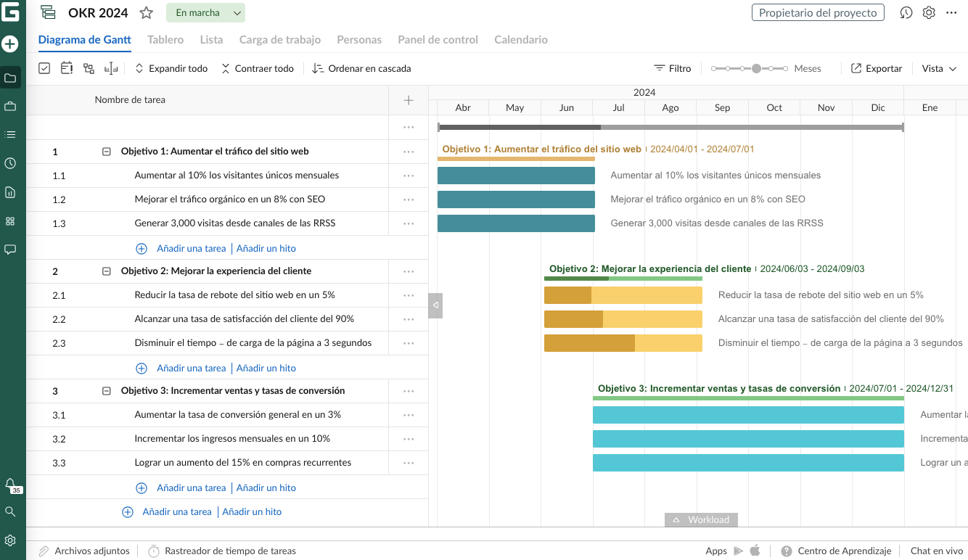Click the hierarchy structure toolbar icon

(89, 68)
